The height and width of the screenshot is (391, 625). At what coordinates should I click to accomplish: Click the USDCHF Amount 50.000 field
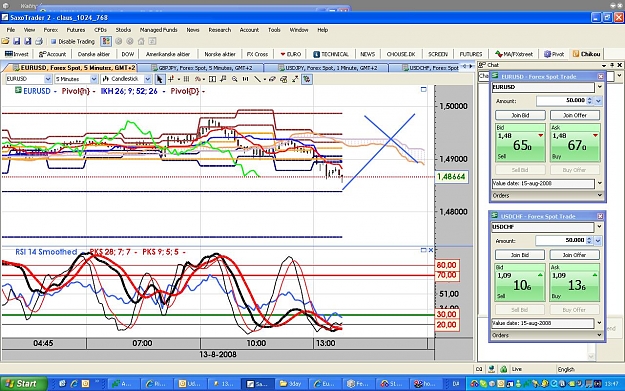(561, 240)
